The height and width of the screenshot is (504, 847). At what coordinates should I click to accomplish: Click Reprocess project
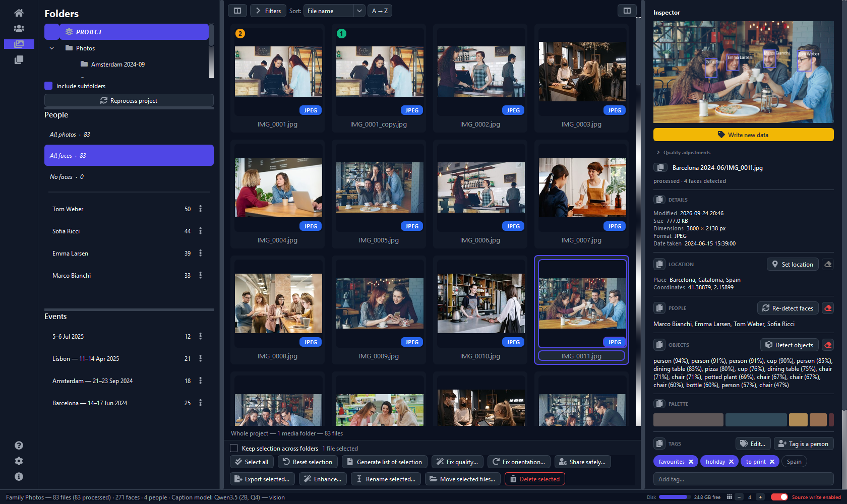coord(129,100)
